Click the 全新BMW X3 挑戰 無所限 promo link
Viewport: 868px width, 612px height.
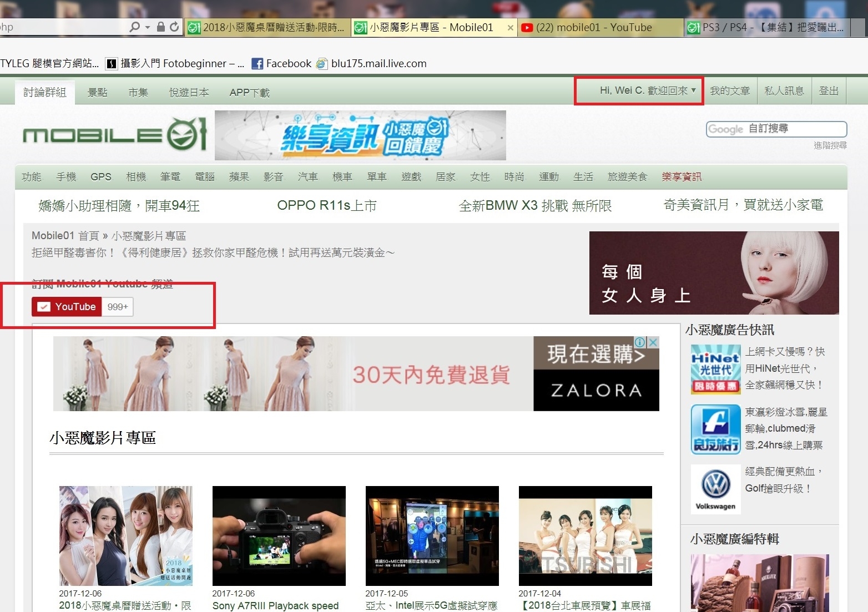tap(535, 206)
